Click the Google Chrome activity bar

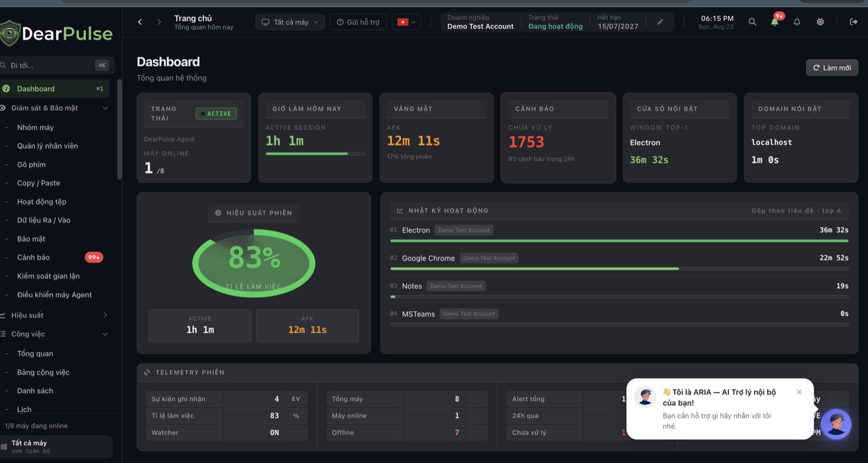tap(619, 268)
